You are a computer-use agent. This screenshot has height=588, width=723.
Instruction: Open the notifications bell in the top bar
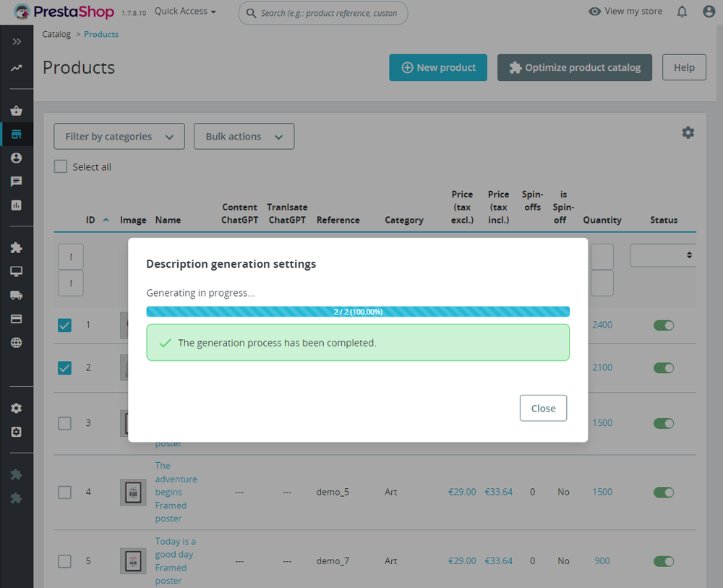coord(680,11)
